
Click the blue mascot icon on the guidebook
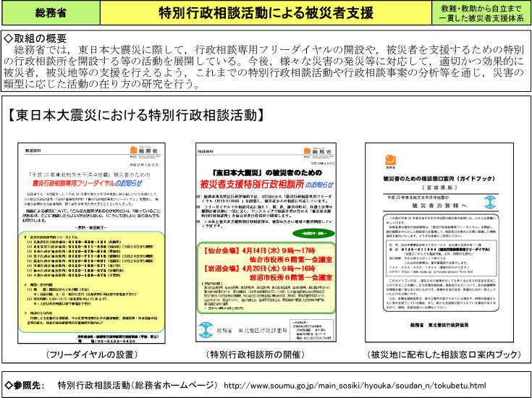click(490, 202)
